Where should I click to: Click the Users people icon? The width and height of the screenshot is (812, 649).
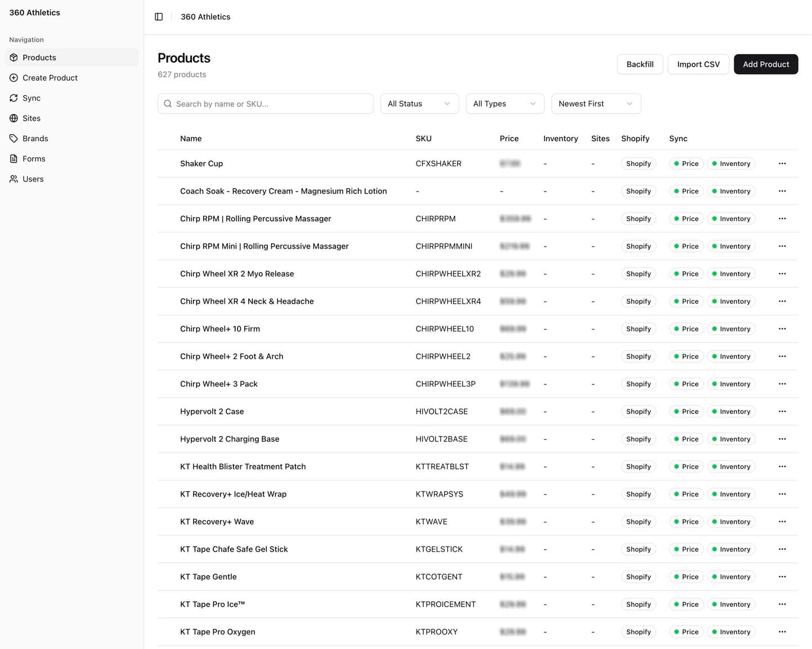click(14, 179)
